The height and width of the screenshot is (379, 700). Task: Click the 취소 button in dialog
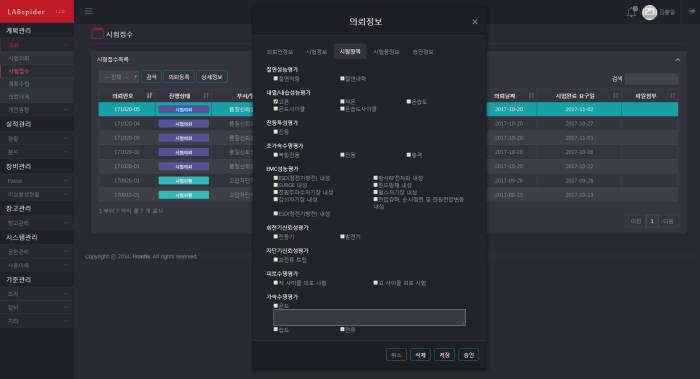(x=396, y=355)
